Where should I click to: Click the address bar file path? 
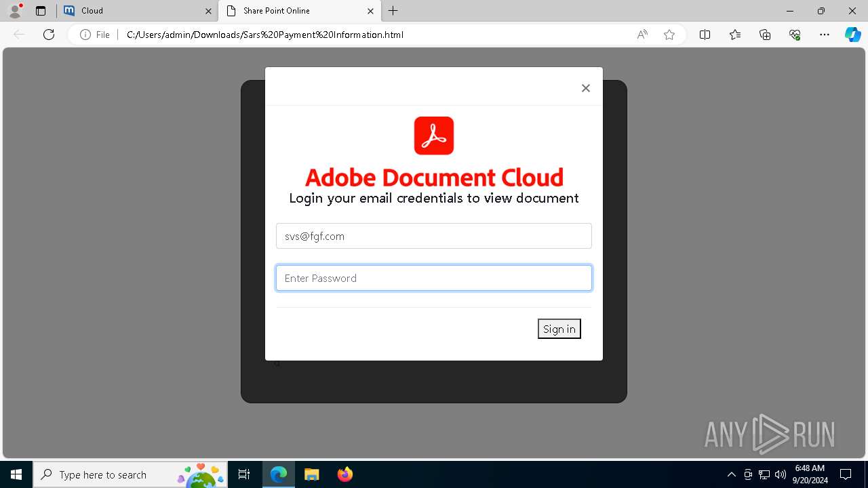265,35
